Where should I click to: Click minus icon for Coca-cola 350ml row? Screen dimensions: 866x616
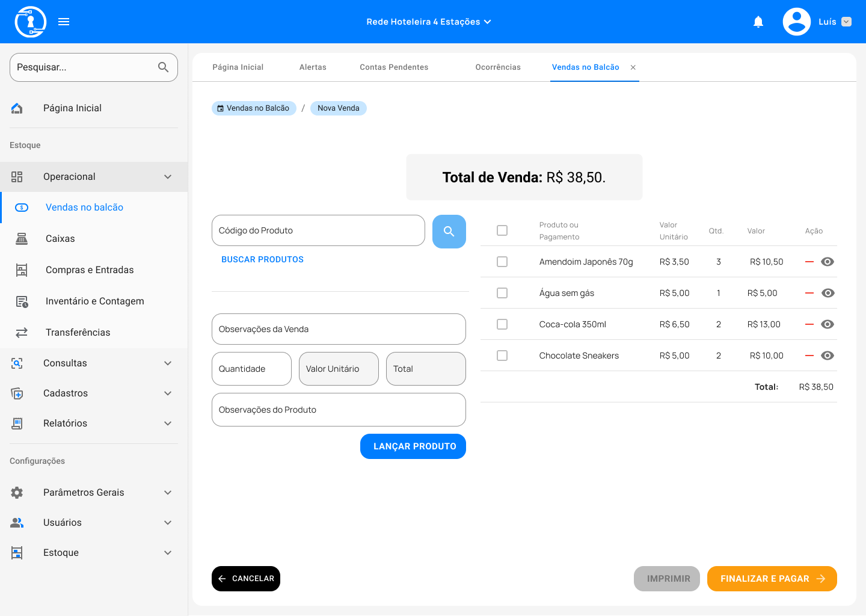809,324
